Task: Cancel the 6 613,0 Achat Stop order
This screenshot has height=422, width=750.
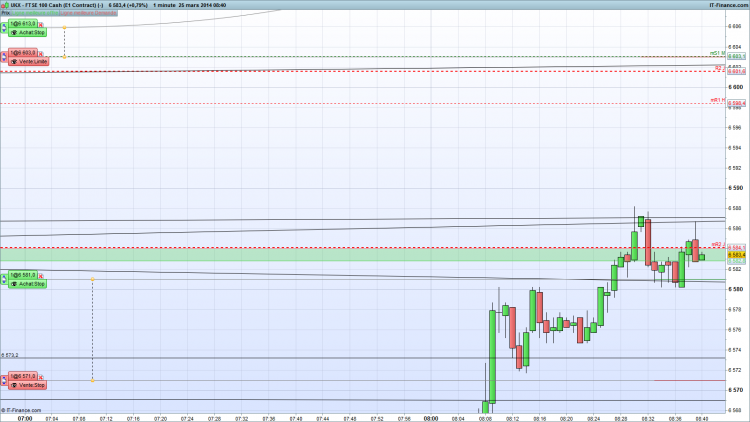Action: [41, 25]
